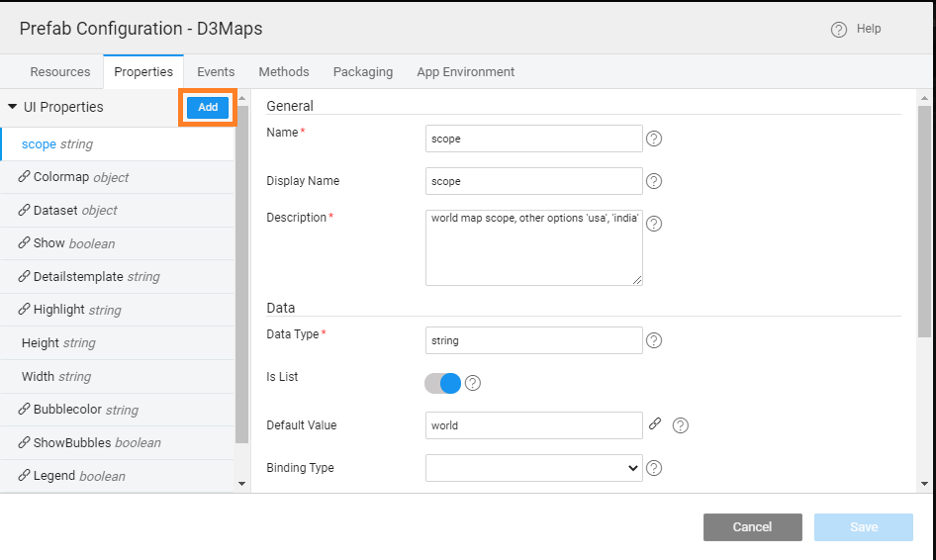Click the Add property button

pyautogui.click(x=208, y=107)
